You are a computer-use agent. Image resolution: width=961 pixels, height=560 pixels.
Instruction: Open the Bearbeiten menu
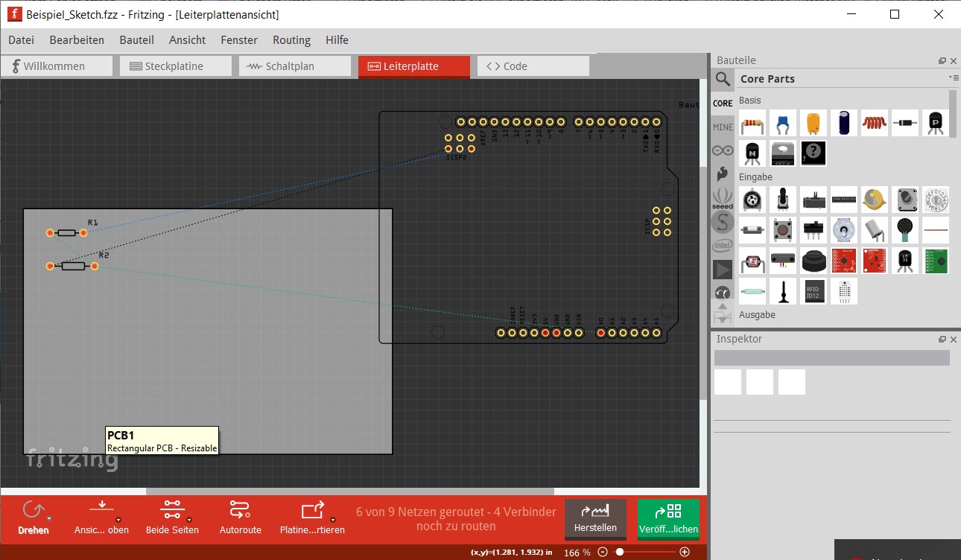coord(77,40)
